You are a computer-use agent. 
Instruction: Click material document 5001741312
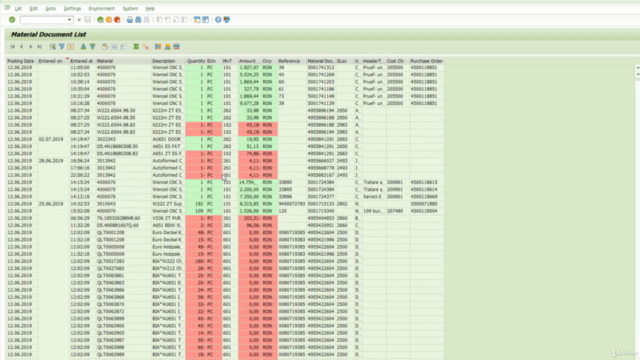[x=321, y=68]
